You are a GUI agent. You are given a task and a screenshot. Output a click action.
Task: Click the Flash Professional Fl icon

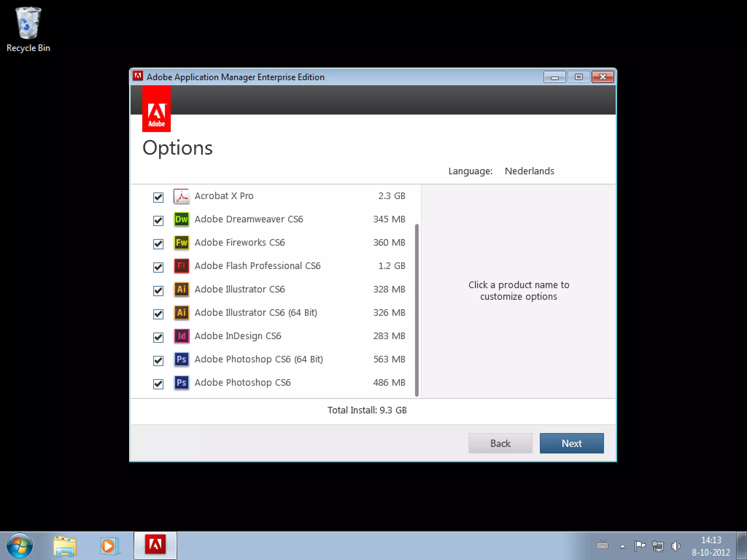pos(181,266)
